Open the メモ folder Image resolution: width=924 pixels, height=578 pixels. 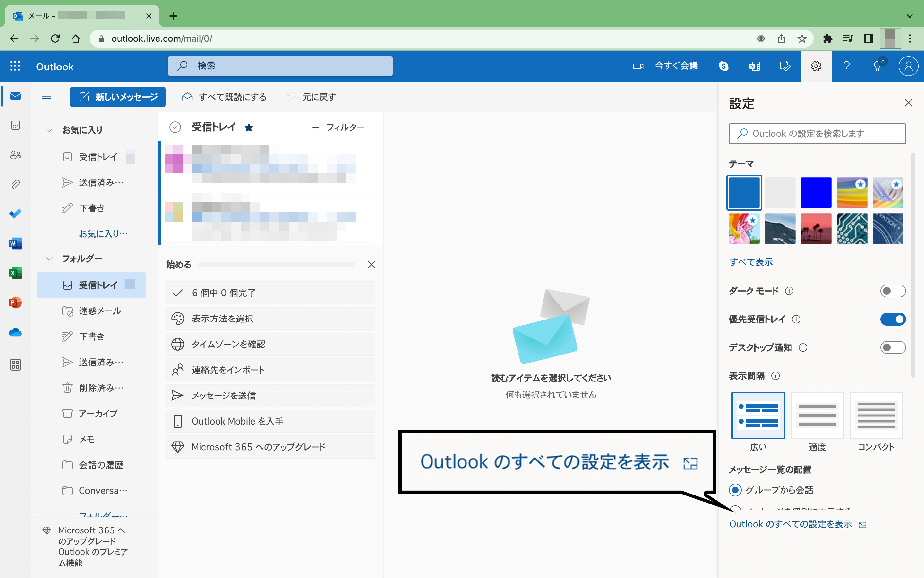92,439
